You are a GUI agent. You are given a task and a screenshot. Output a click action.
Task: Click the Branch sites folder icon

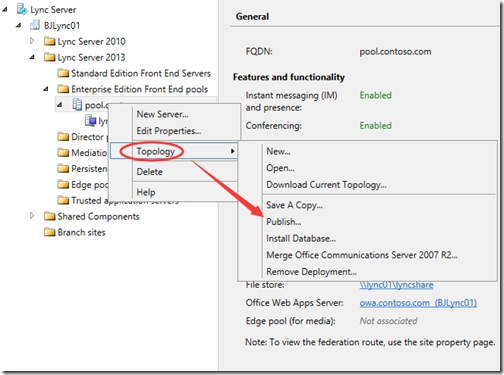[50, 232]
